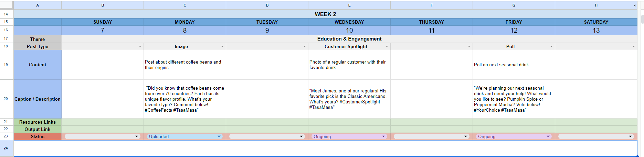Click the Sunday Post Type dropdown arrow
The image size is (644, 157).
(140, 46)
